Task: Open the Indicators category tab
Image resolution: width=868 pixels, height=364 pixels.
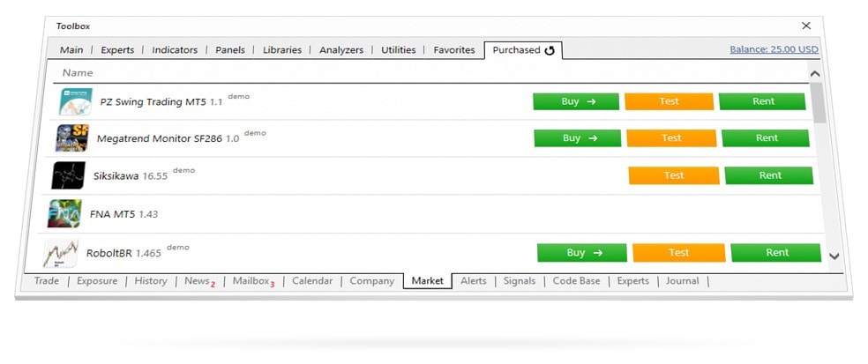Action: tap(174, 50)
